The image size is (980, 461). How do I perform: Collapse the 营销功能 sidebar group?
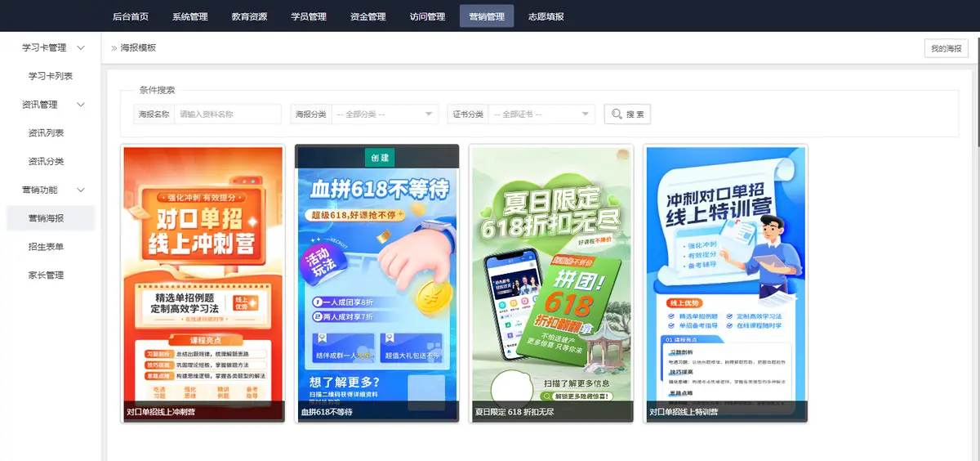[x=80, y=190]
